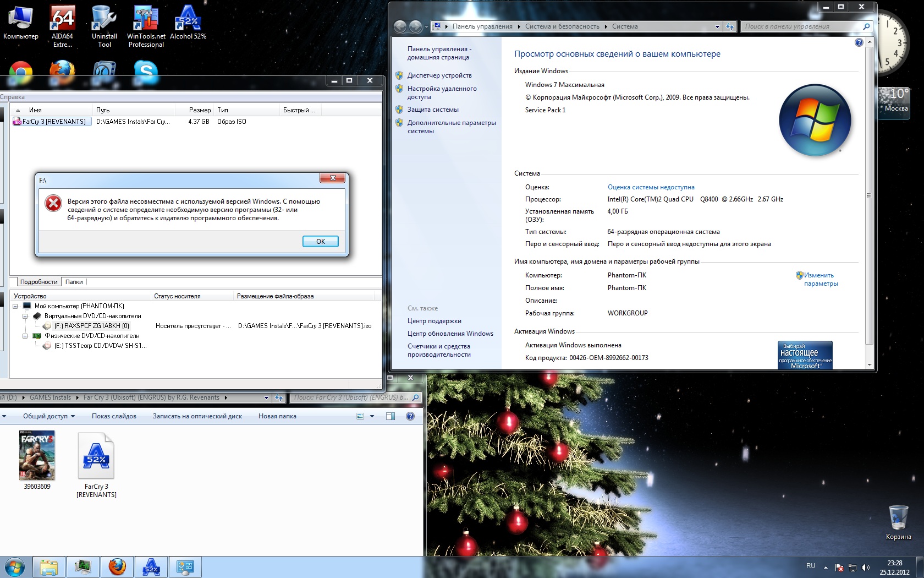Open Настройка удаленного доступа link
The height and width of the screenshot is (578, 924).
tap(442, 92)
